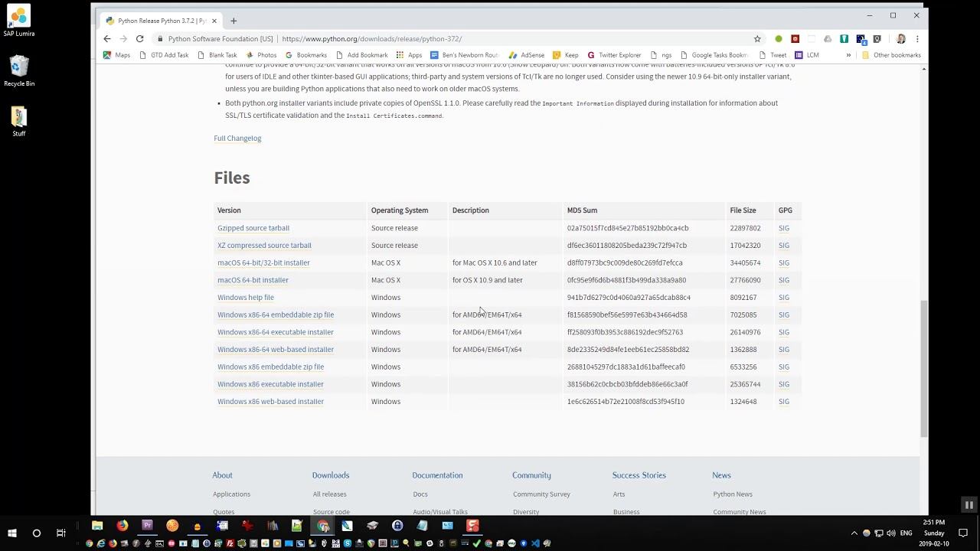Open the volume control in system tray

click(x=890, y=533)
